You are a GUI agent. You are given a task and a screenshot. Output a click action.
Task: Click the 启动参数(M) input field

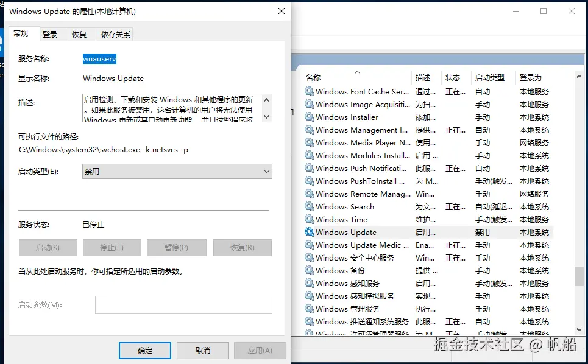click(183, 305)
